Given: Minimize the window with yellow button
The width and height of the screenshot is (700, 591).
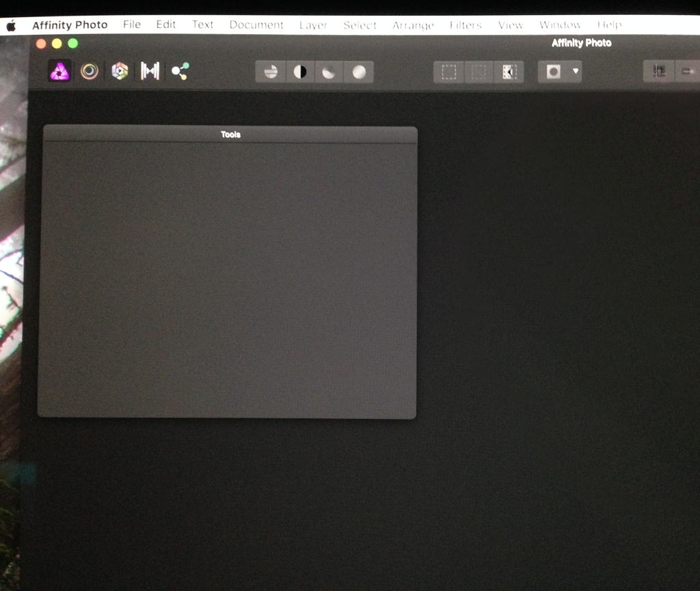Looking at the screenshot, I should click(57, 43).
